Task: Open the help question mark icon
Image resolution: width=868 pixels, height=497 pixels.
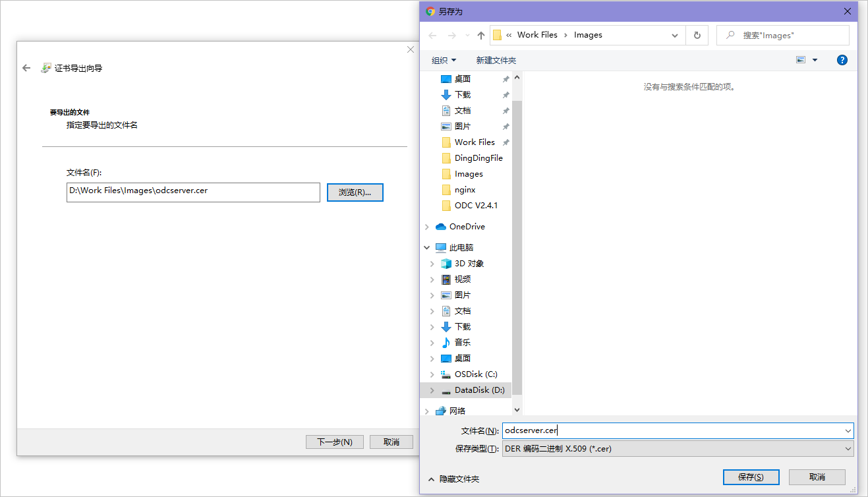Action: tap(842, 60)
